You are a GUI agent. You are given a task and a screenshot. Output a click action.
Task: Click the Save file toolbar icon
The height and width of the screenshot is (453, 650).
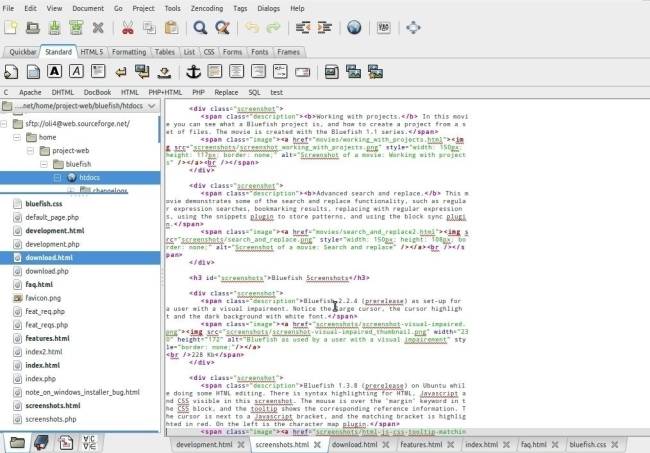coord(54,28)
